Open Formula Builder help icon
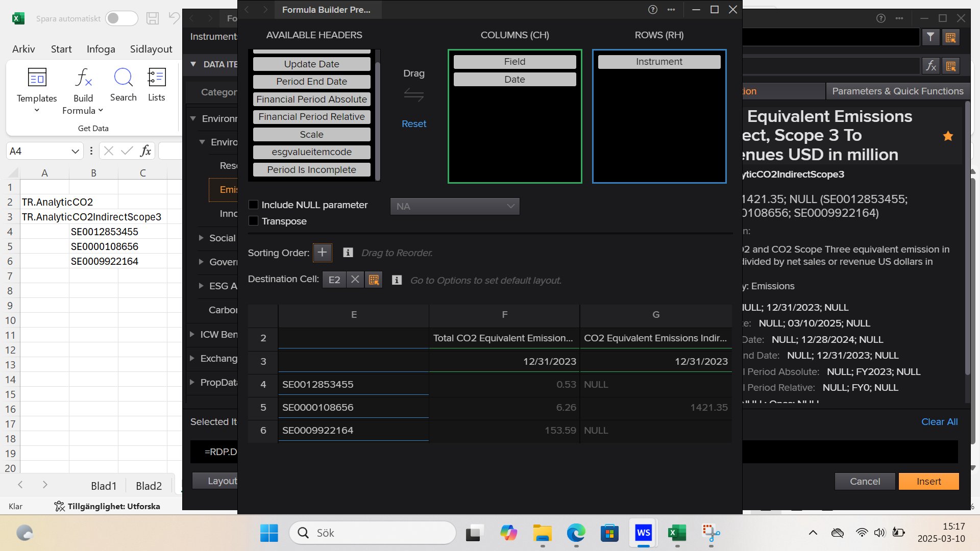 [652, 10]
